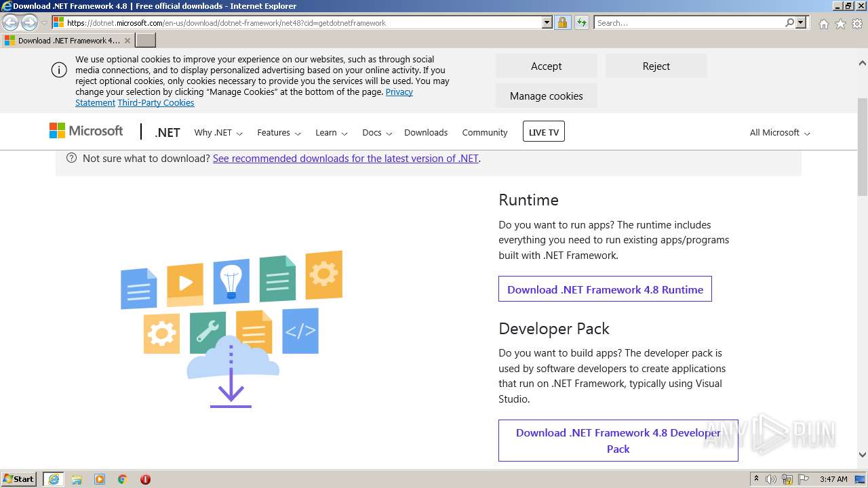Click the taskbar clock showing 3:47 AM
The image size is (868, 488).
point(833,479)
